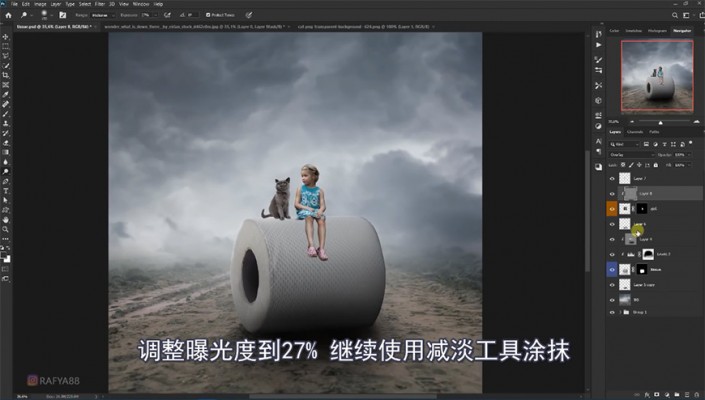
Task: Add a layer mask from the panel bottom
Action: (x=656, y=395)
